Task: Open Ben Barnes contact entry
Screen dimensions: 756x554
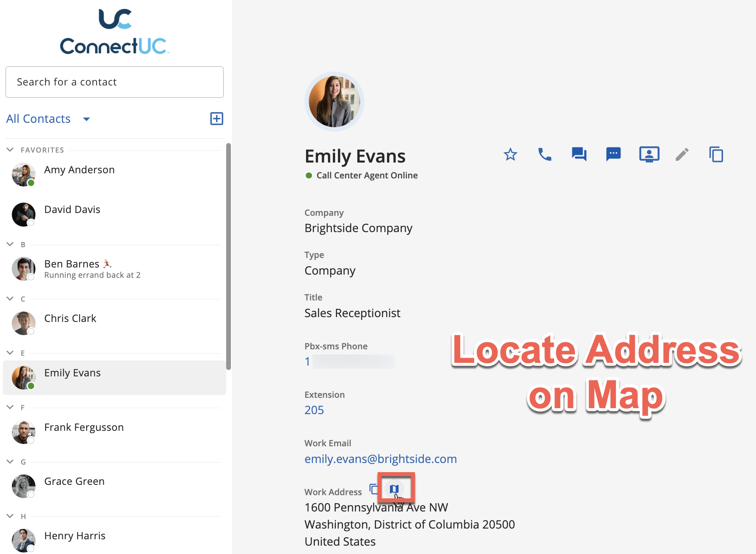Action: pyautogui.click(x=72, y=264)
